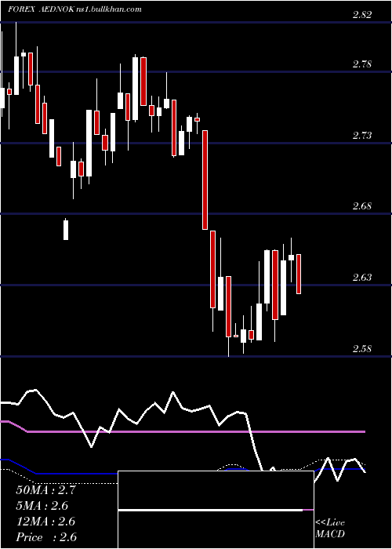Click the '<<Live' label
This screenshot has height=549, width=392.
[330, 523]
